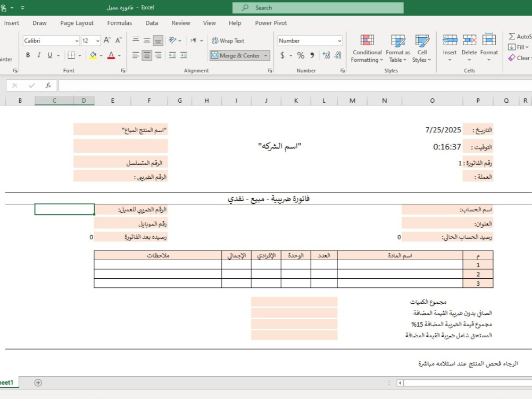Add a new sheet
Screen dimensions: 532x399
pos(38,383)
